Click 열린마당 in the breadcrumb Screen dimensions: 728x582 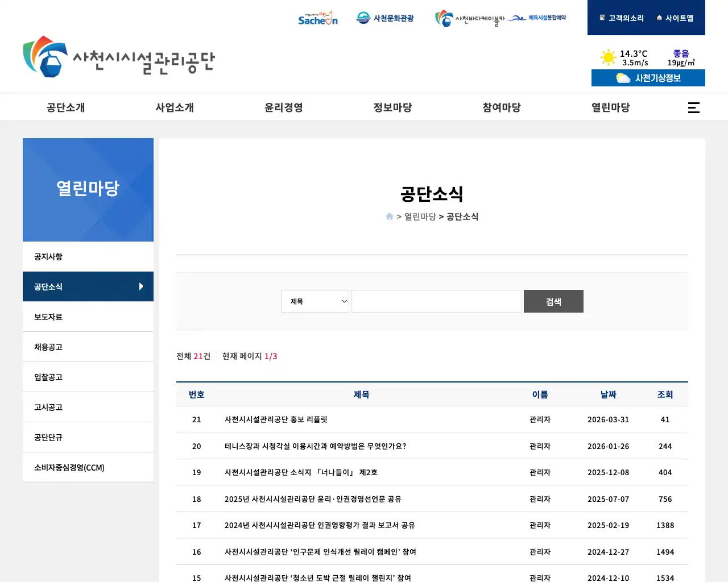(420, 217)
